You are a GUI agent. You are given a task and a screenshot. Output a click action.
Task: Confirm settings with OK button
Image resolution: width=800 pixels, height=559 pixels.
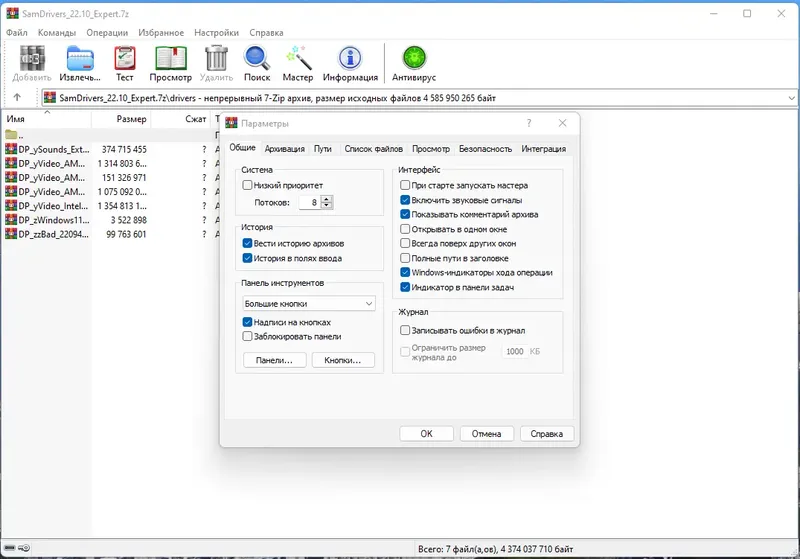pyautogui.click(x=427, y=434)
